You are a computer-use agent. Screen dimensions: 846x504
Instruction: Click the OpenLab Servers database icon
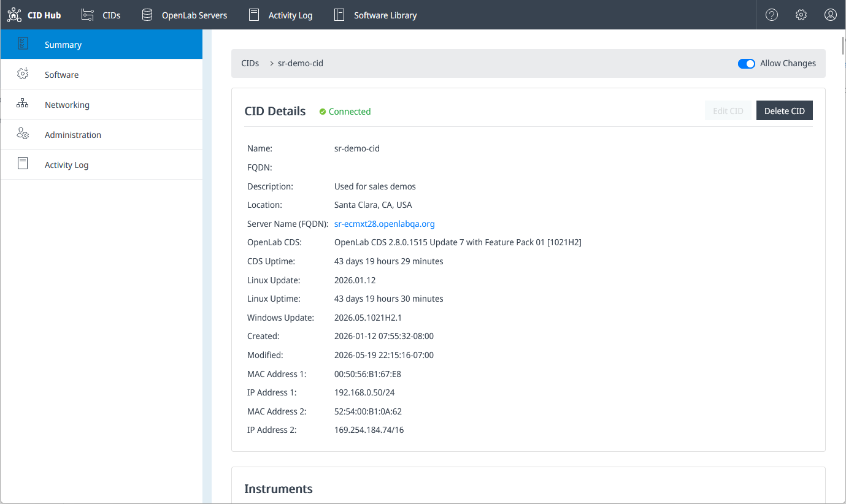(x=147, y=15)
